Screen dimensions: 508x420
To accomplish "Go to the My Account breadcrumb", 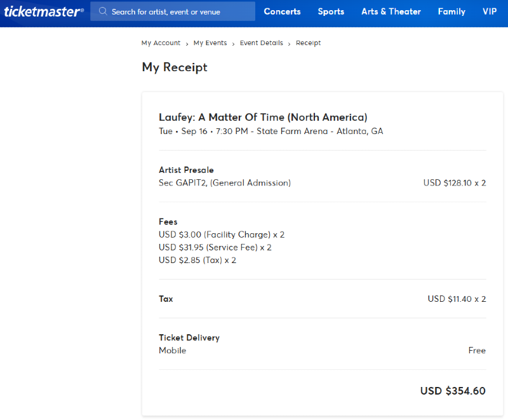I will click(x=161, y=43).
